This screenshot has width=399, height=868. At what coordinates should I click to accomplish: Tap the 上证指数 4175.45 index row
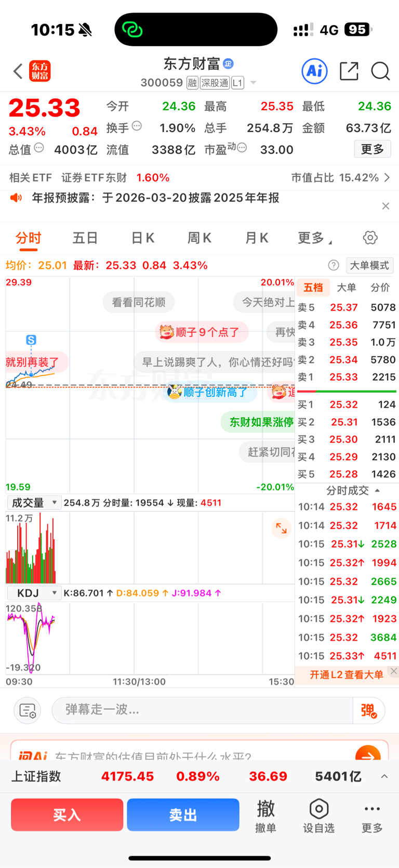199,776
